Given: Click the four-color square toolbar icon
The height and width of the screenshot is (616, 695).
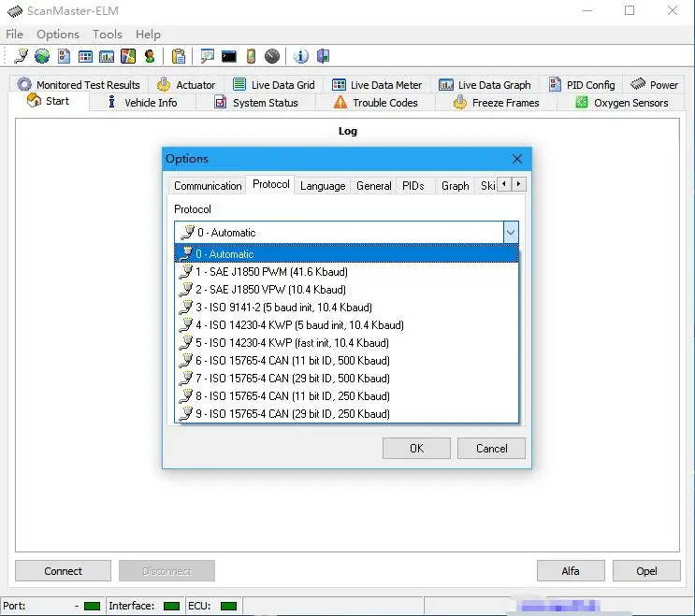Looking at the screenshot, I should tap(128, 56).
